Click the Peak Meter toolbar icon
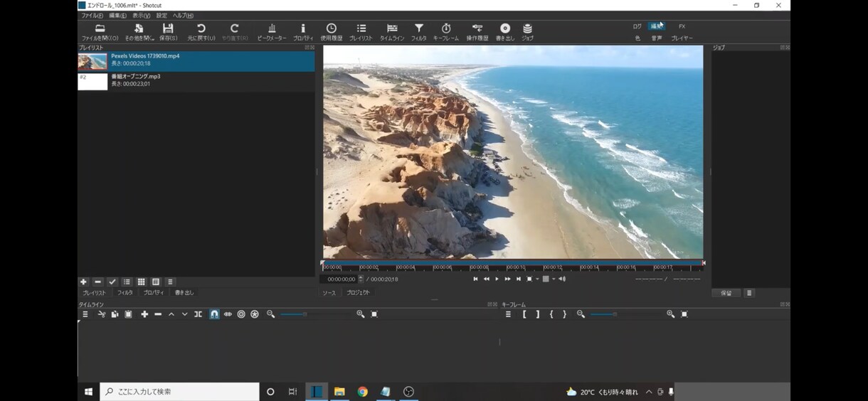This screenshot has height=401, width=868. point(272,32)
